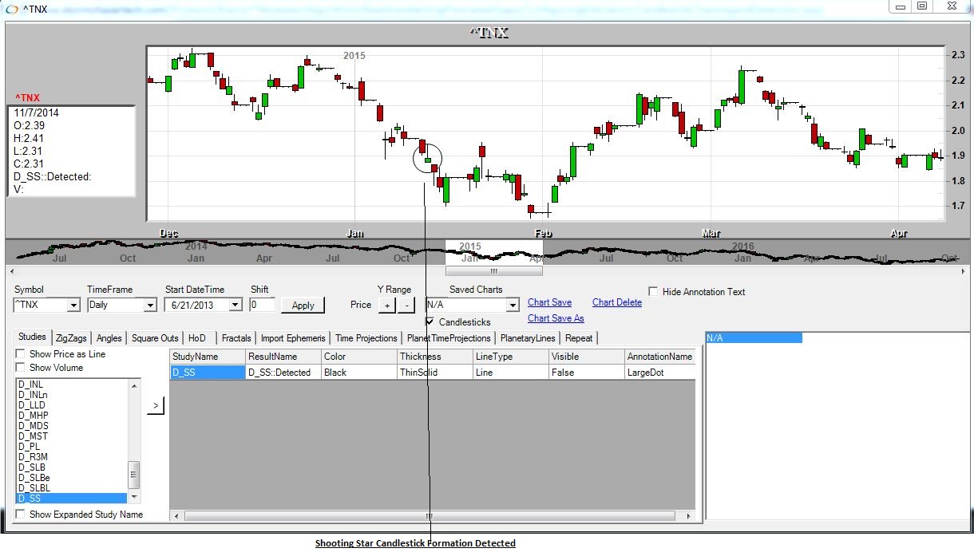974x560 pixels.
Task: Enable Show Price as Line checkbox
Action: click(x=21, y=354)
